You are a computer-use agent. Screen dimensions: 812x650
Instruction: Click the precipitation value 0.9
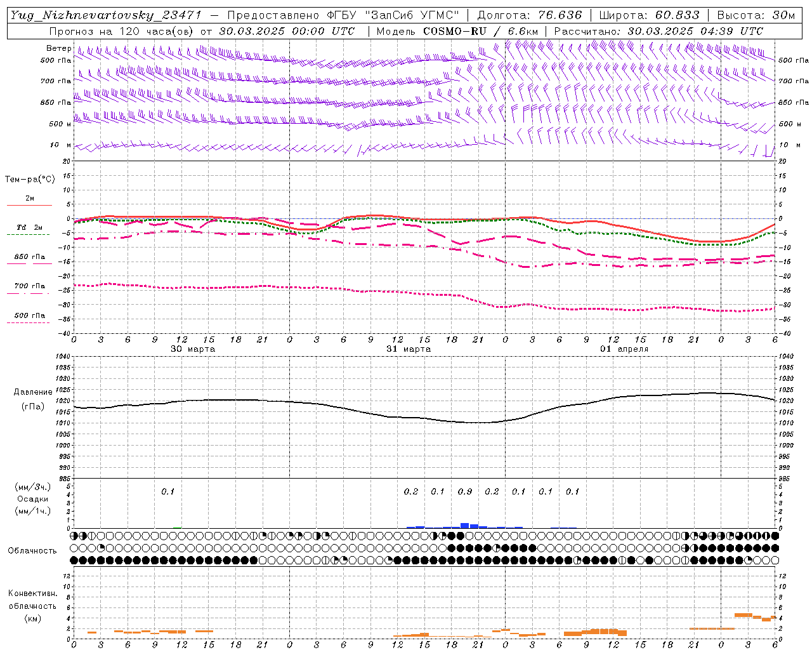[465, 491]
